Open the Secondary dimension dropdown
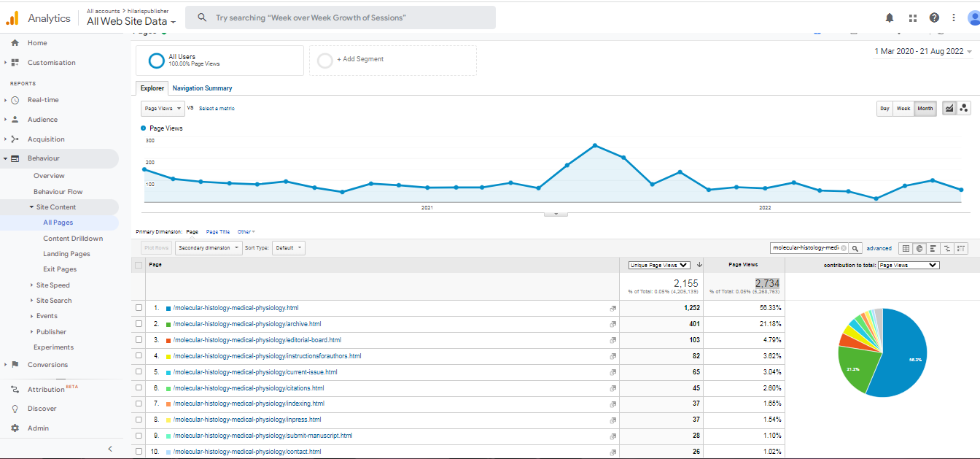The image size is (980, 459). tap(209, 248)
